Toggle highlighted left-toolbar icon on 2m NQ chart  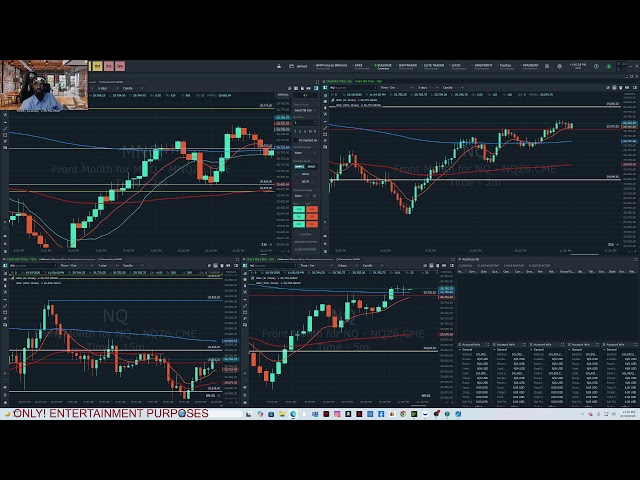[x=325, y=88]
